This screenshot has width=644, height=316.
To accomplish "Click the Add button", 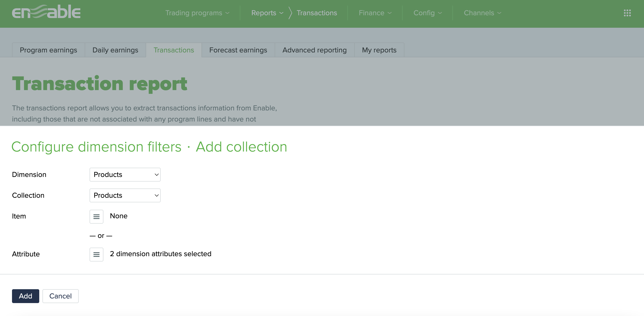I will click(25, 296).
